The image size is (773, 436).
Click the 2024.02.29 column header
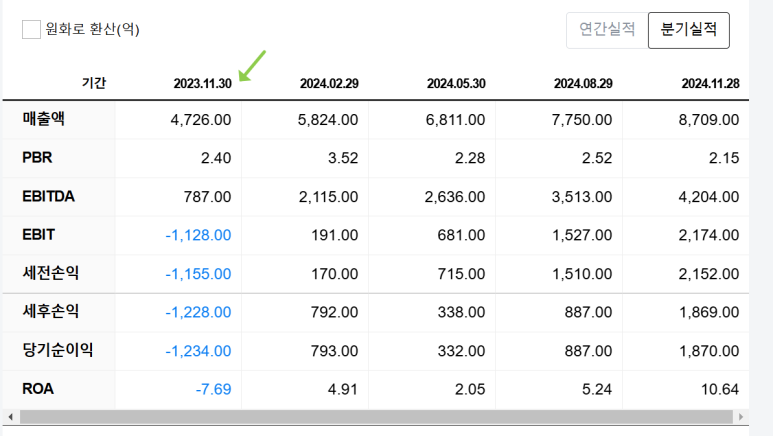click(329, 83)
